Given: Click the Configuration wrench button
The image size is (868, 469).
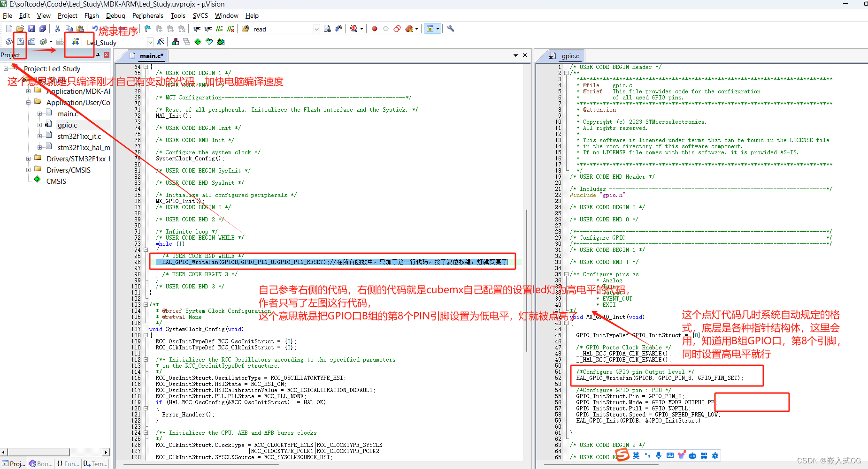Looking at the screenshot, I should coord(450,28).
